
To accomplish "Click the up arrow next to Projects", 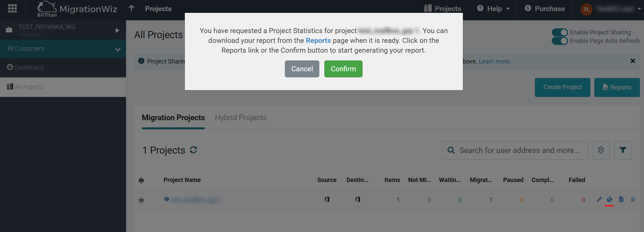I will (131, 8).
